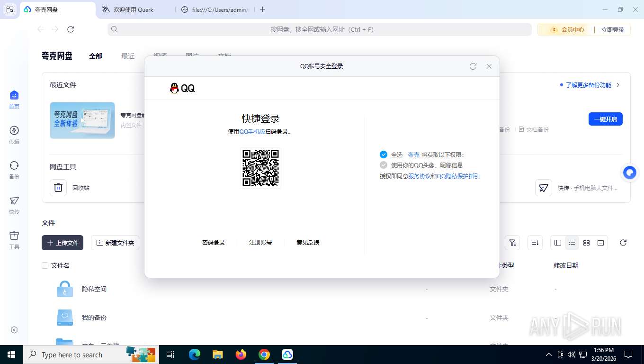The width and height of the screenshot is (644, 364).
Task: Open the 会员中心 member center
Action: pos(567,29)
